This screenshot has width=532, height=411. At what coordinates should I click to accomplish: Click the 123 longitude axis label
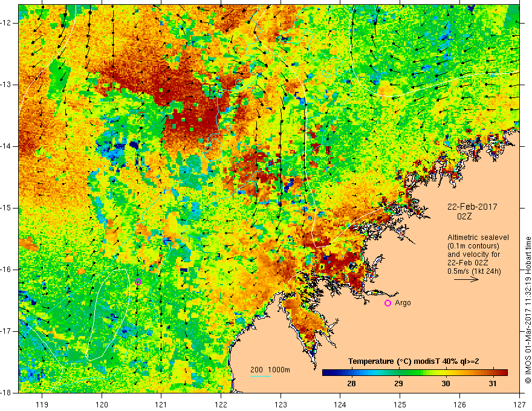click(x=281, y=404)
